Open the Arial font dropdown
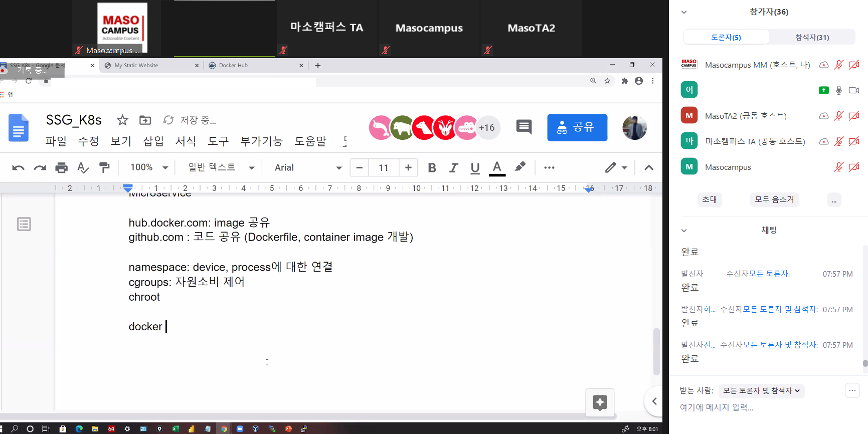The height and width of the screenshot is (434, 868). (307, 168)
